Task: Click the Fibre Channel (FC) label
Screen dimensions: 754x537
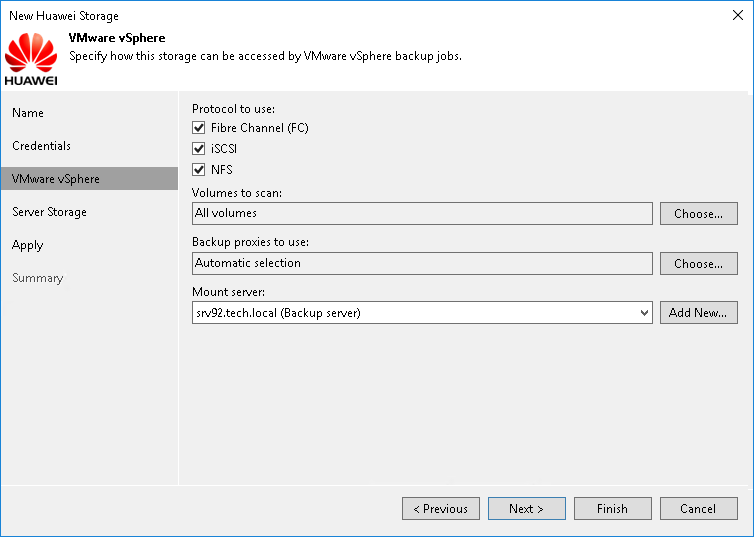Action: 260,128
